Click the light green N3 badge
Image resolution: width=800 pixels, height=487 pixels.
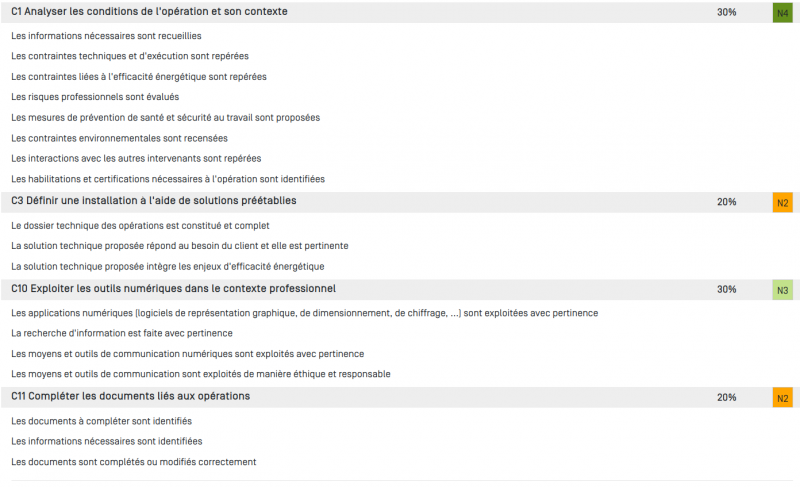(x=782, y=290)
